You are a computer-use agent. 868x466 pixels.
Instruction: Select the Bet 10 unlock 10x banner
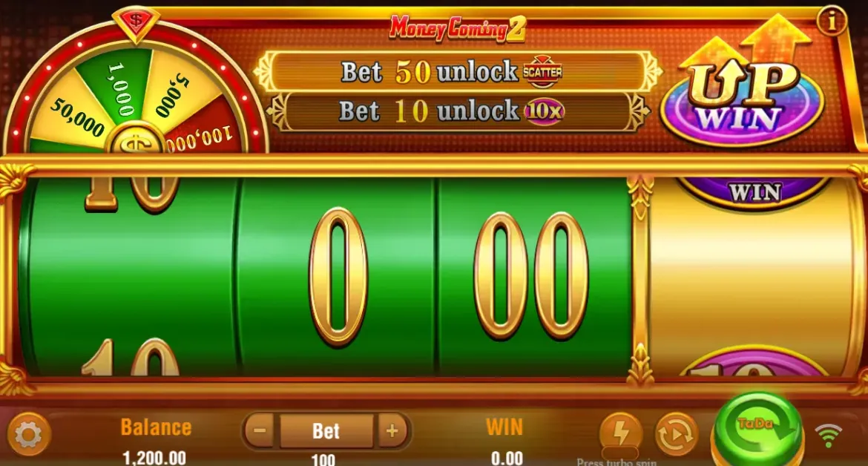pyautogui.click(x=457, y=111)
